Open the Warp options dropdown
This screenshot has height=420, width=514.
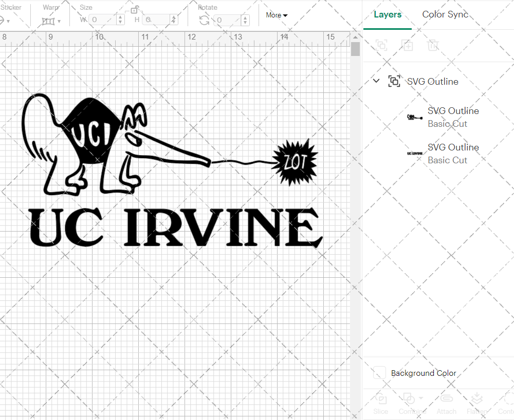click(x=59, y=22)
